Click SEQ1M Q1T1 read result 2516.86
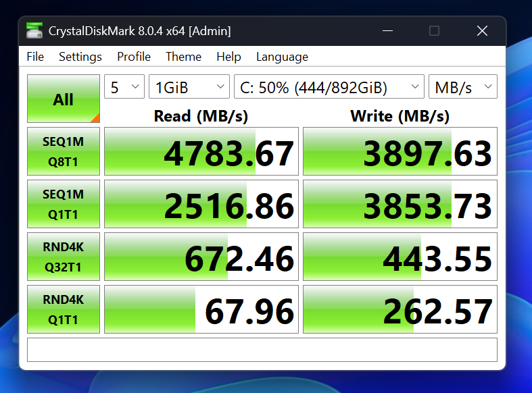 pos(201,204)
